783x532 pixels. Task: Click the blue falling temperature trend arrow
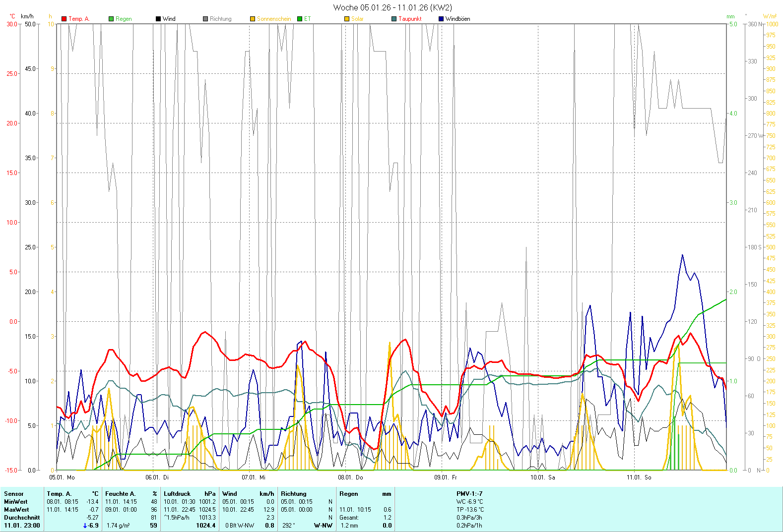click(85, 526)
